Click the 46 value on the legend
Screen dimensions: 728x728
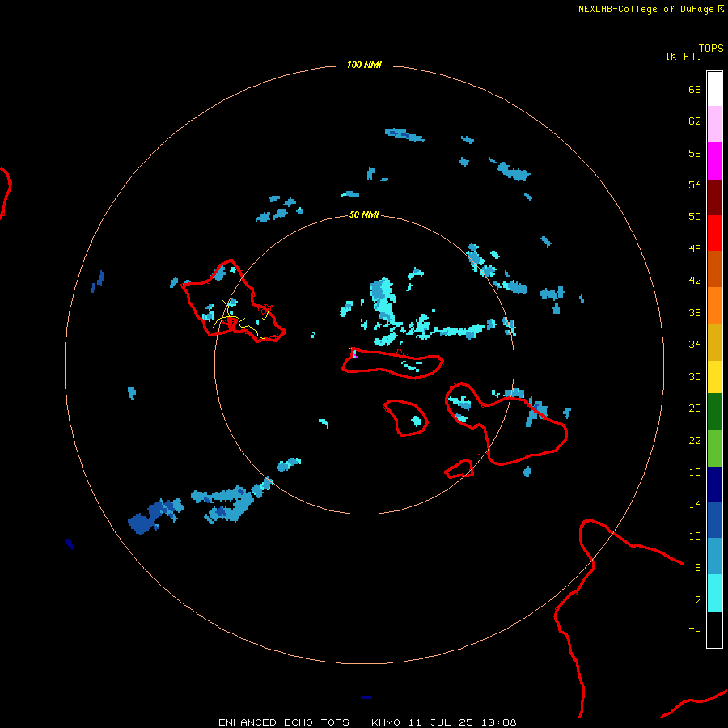[695, 249]
